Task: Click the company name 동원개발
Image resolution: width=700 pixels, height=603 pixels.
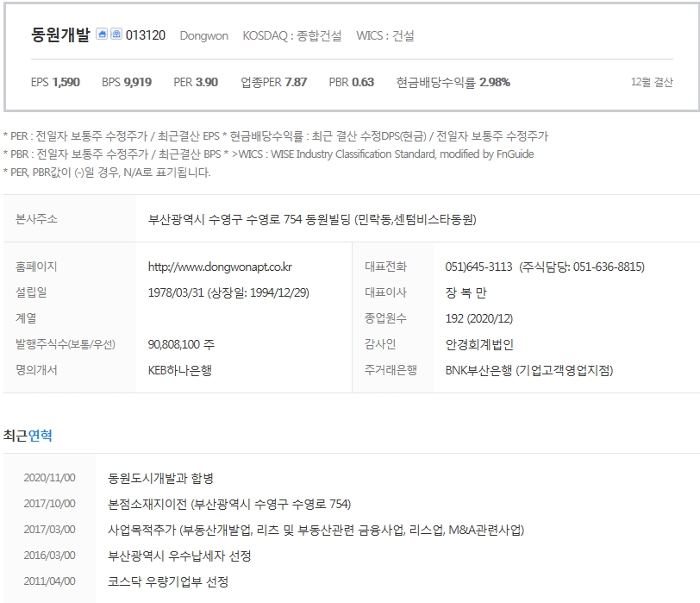Action: tap(60, 35)
